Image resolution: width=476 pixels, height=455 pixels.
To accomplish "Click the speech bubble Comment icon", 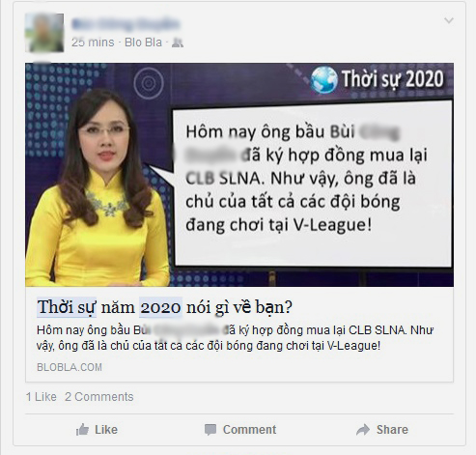I will [x=210, y=430].
